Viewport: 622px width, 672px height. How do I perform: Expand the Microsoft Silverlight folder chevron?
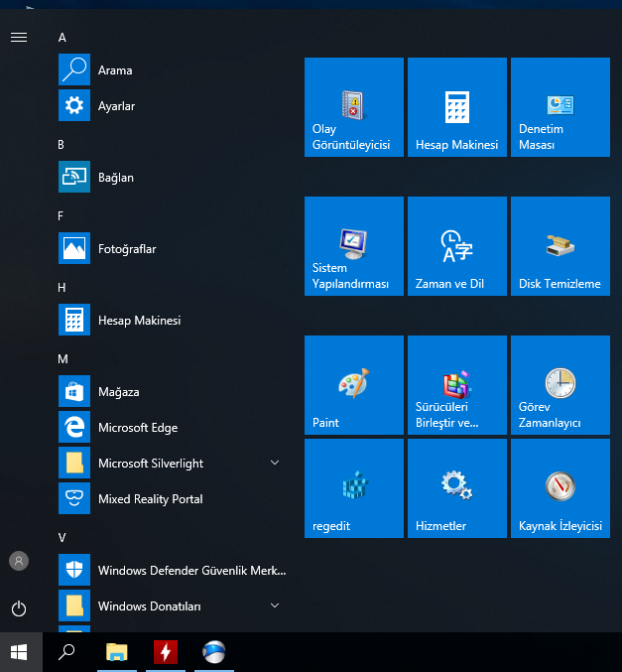coord(275,463)
